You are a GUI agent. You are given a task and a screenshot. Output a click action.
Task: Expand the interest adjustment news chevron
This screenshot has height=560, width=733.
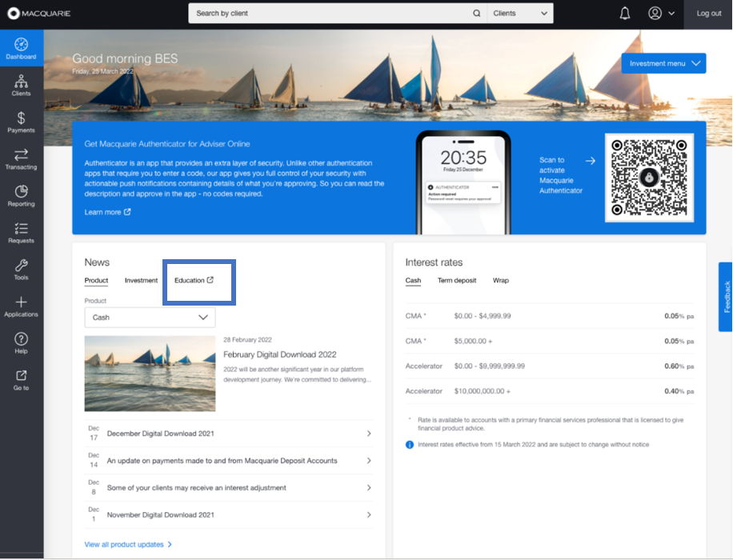(x=369, y=488)
